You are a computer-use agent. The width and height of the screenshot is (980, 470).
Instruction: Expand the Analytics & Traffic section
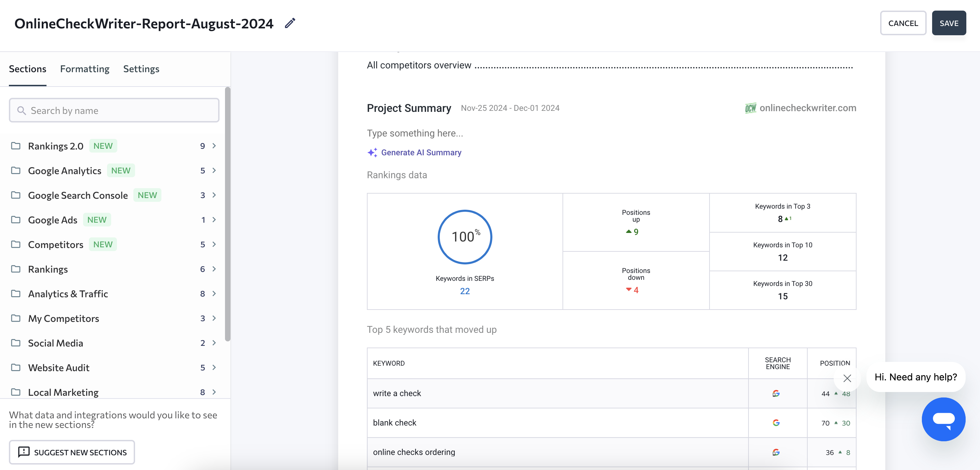(214, 294)
